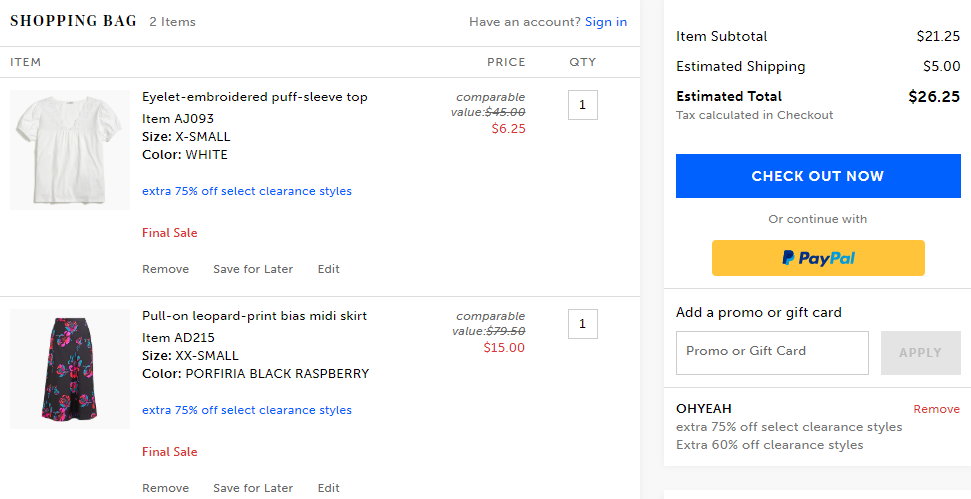Viewport: 971px width, 499px height.
Task: Open Eyelet-embroidered puff-sleeve top title
Action: point(255,97)
